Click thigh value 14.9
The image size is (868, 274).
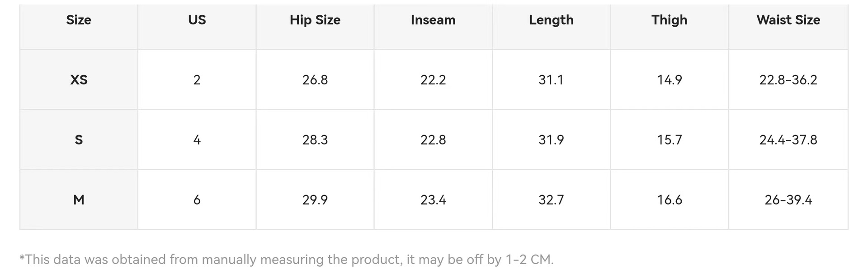click(x=669, y=80)
